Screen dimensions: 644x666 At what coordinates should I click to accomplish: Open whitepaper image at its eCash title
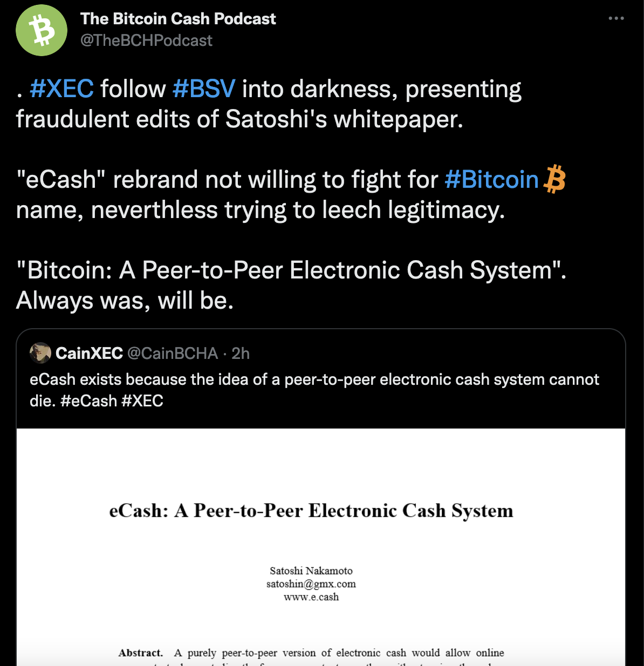click(x=311, y=511)
